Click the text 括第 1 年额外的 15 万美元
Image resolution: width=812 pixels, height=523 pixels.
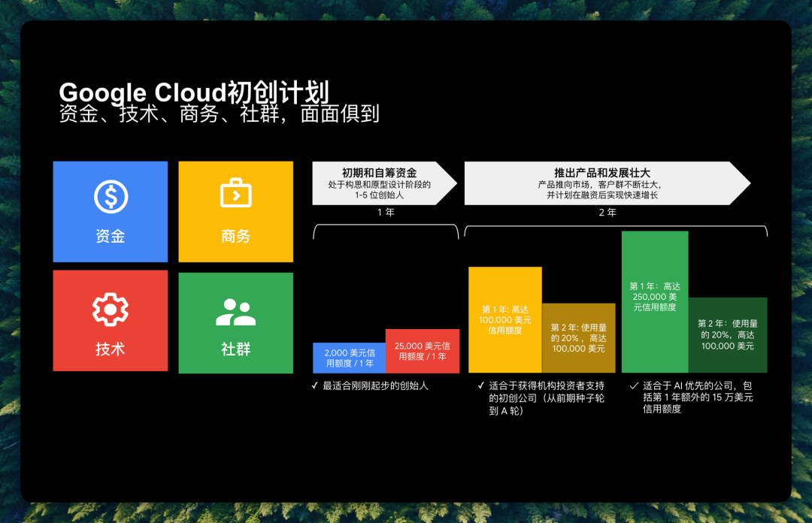[698, 398]
